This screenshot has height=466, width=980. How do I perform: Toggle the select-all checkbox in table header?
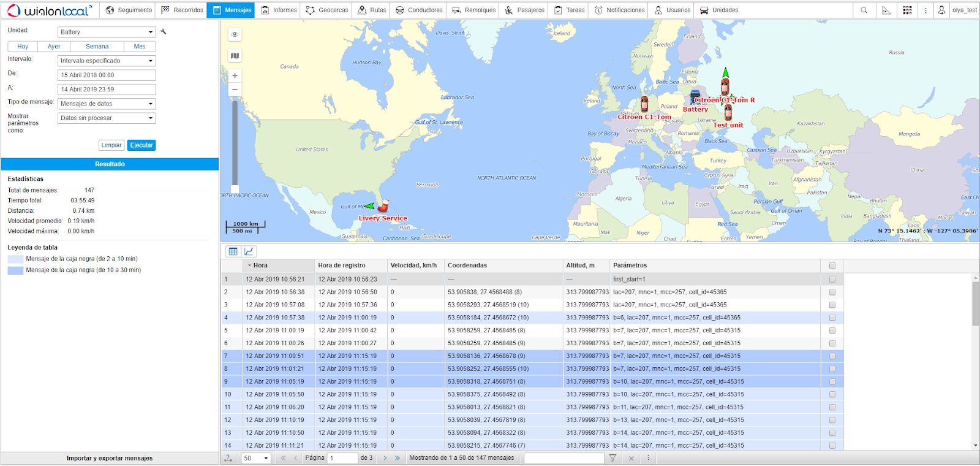pos(832,265)
